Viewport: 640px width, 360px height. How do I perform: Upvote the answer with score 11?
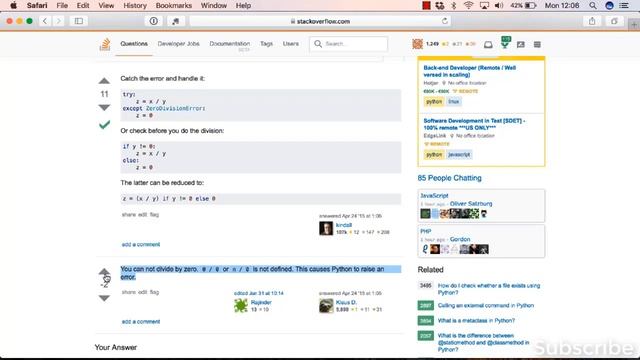(x=104, y=81)
